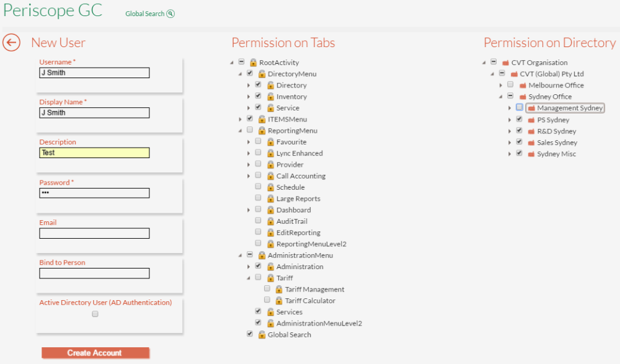Uncheck the Inventory permission checkbox
This screenshot has height=364, width=620.
tap(258, 95)
